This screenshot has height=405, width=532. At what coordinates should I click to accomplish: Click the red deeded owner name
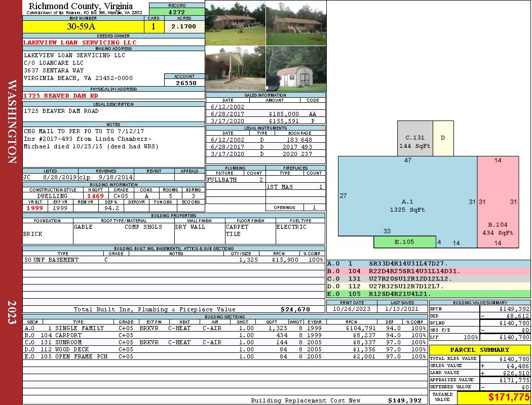pos(80,43)
